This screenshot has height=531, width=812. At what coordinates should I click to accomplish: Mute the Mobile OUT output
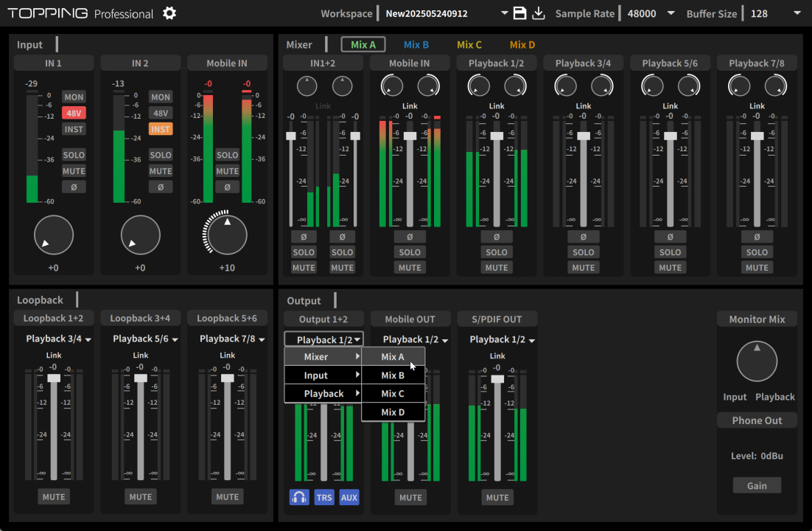coord(410,497)
